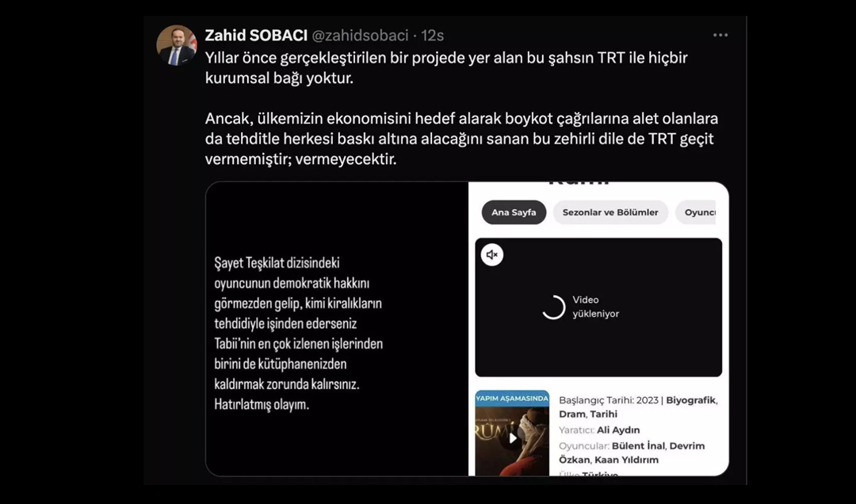Open the tweet's three-dot more menu
Image resolution: width=856 pixels, height=504 pixels.
click(x=720, y=36)
